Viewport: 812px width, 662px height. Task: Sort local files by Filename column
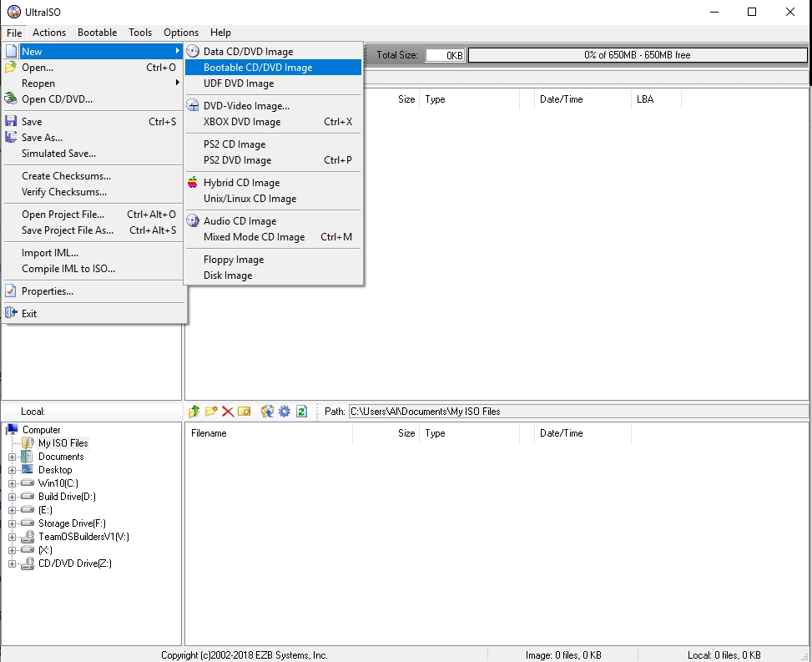269,433
